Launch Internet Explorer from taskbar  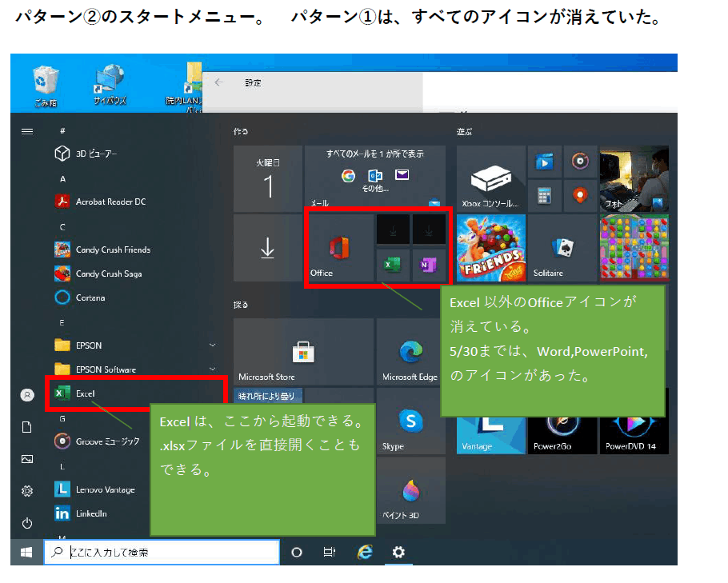(365, 552)
